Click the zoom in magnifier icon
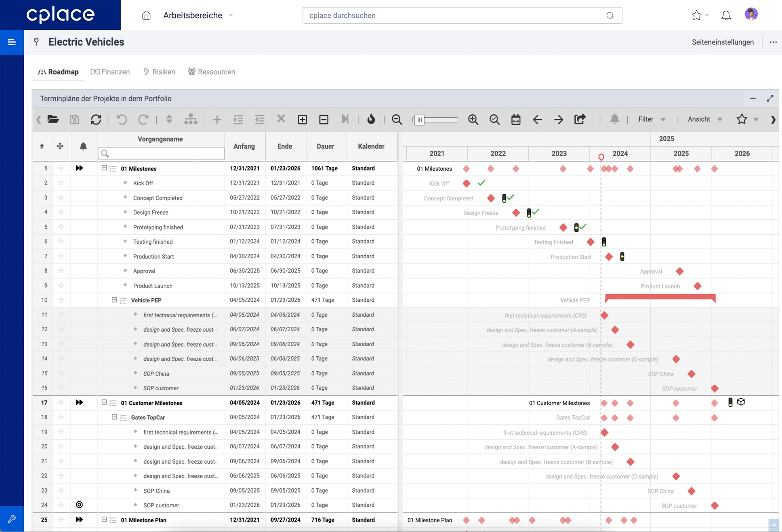The width and height of the screenshot is (782, 532). pyautogui.click(x=473, y=119)
